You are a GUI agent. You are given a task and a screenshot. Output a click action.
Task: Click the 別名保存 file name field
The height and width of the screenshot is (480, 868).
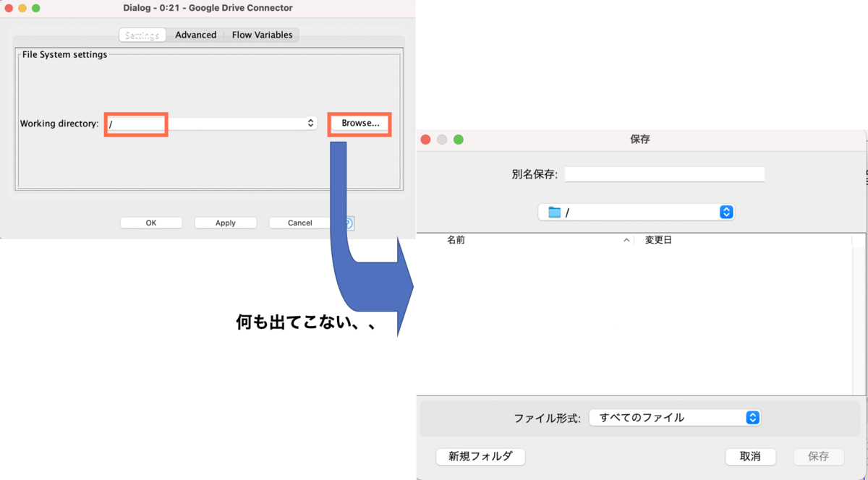coord(665,174)
